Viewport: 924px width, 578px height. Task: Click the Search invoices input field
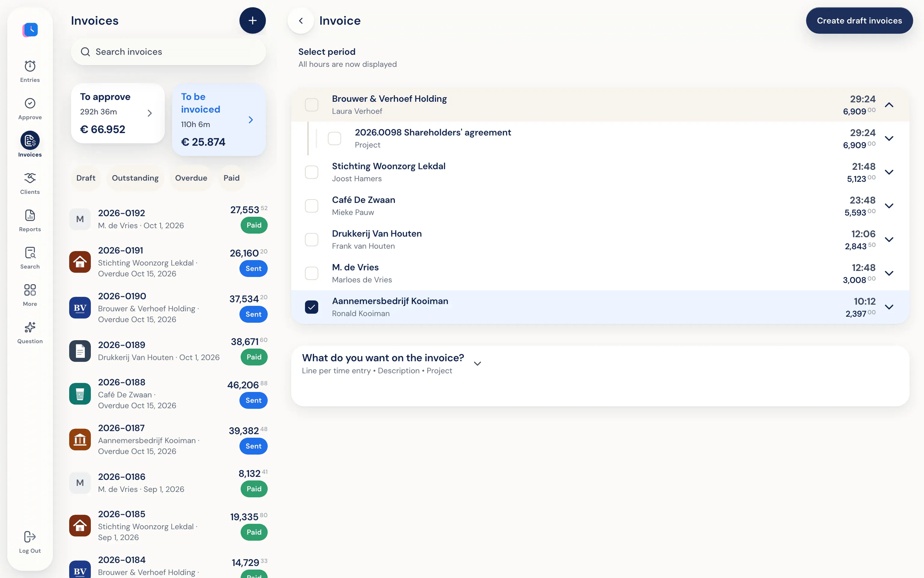click(x=168, y=51)
